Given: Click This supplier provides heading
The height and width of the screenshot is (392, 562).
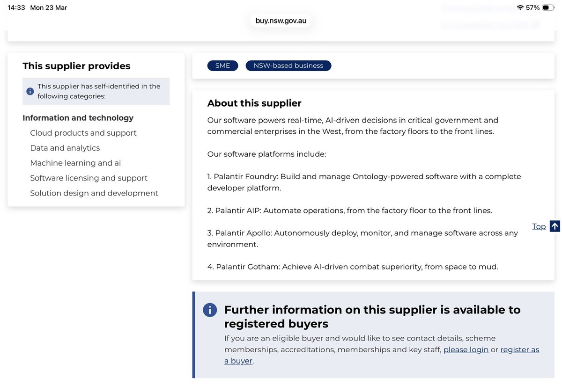Looking at the screenshot, I should [x=76, y=66].
